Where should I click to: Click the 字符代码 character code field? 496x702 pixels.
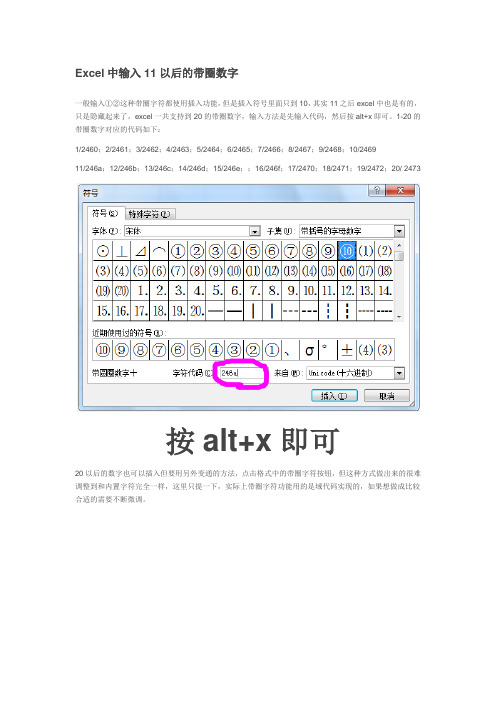(x=241, y=373)
